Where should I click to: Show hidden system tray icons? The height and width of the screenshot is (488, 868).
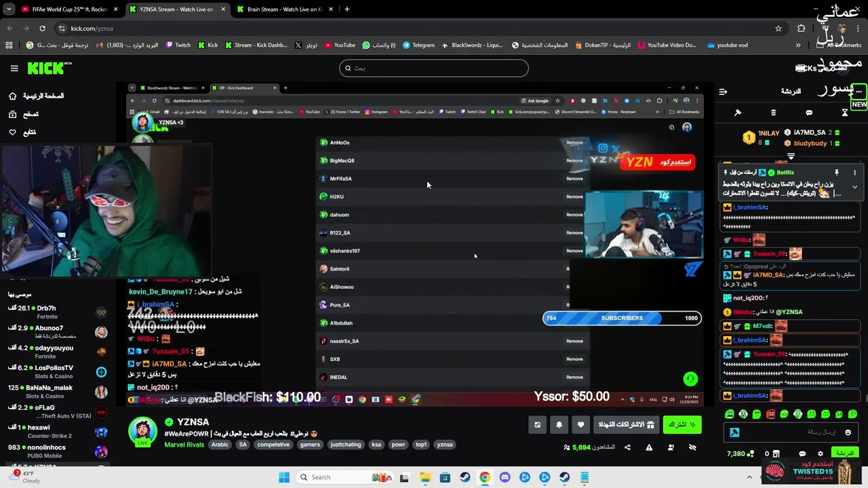pyautogui.click(x=749, y=477)
